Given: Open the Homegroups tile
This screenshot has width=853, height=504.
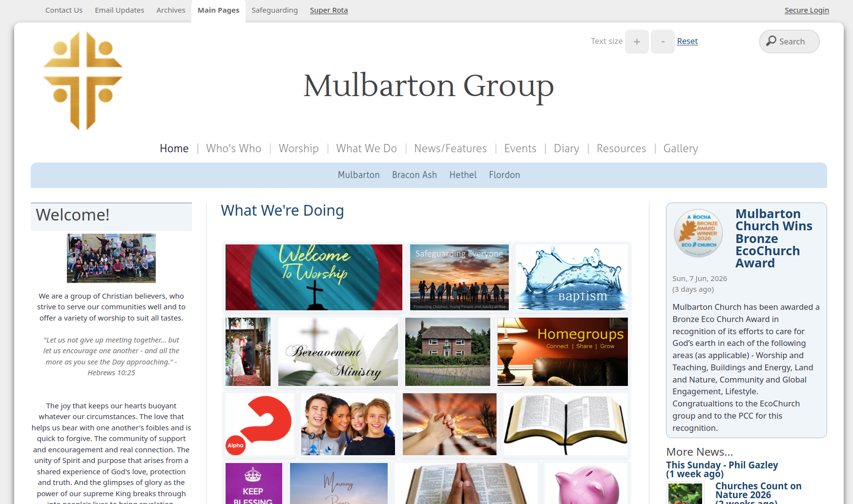Looking at the screenshot, I should pyautogui.click(x=562, y=352).
